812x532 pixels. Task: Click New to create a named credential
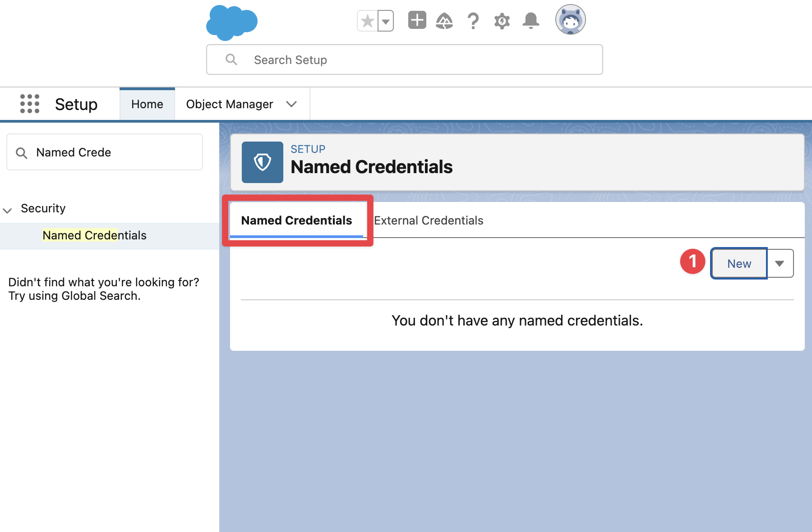coord(738,263)
